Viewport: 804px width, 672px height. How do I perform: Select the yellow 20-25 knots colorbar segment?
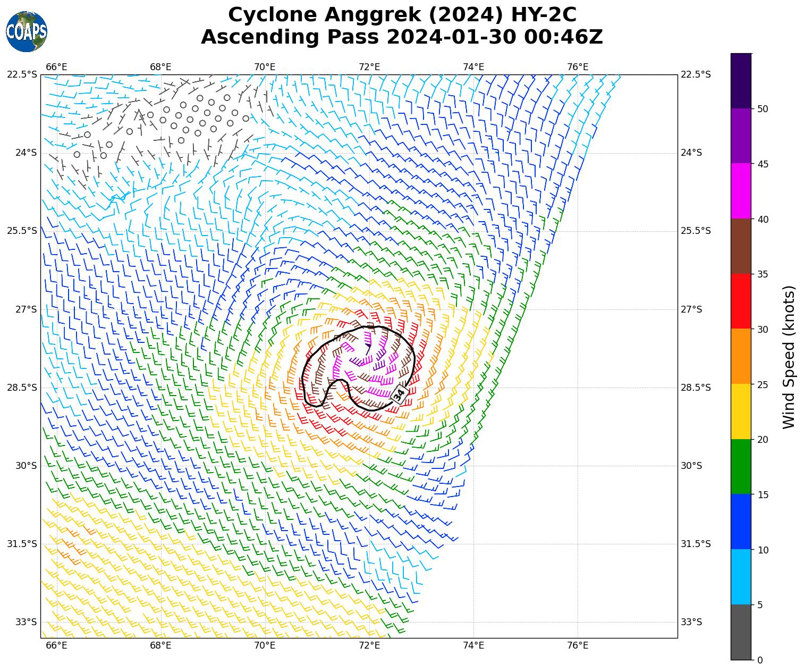tap(741, 411)
